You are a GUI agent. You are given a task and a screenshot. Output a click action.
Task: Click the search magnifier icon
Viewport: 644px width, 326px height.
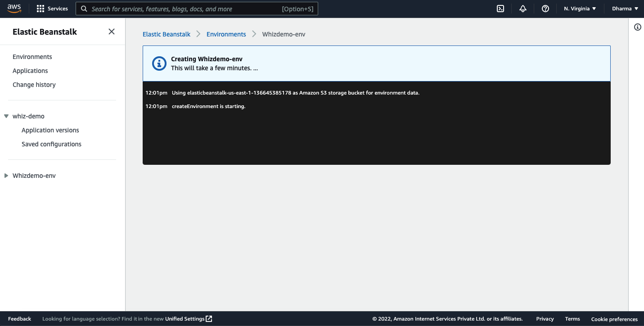[x=84, y=9]
